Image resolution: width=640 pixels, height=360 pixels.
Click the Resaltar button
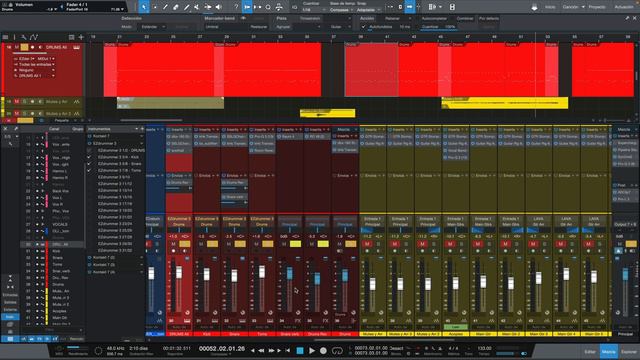pos(258,27)
